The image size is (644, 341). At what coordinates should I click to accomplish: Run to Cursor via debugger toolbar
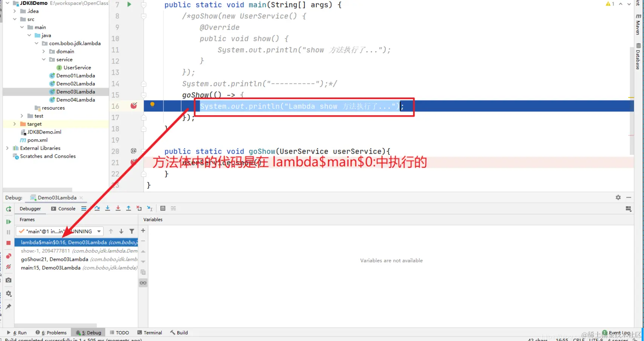150,209
